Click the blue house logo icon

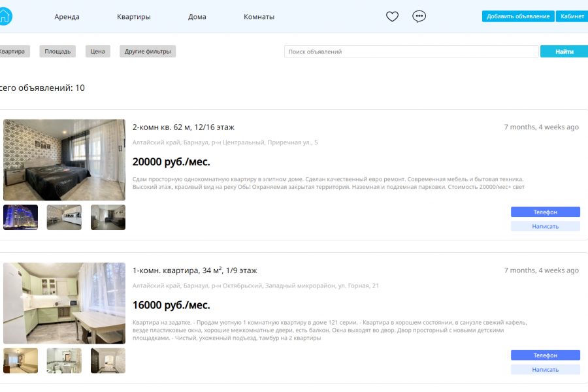pyautogui.click(x=5, y=16)
